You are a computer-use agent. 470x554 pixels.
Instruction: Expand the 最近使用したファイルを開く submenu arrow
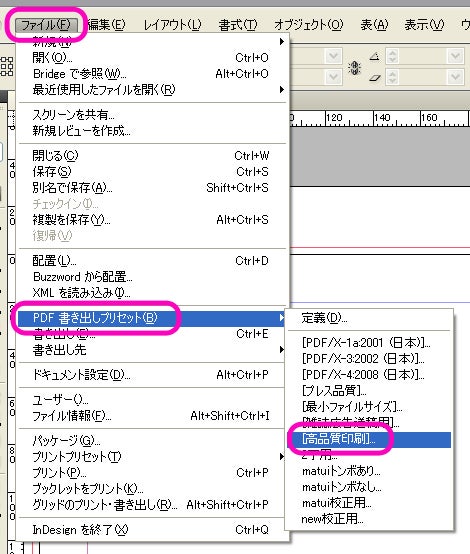[x=282, y=89]
